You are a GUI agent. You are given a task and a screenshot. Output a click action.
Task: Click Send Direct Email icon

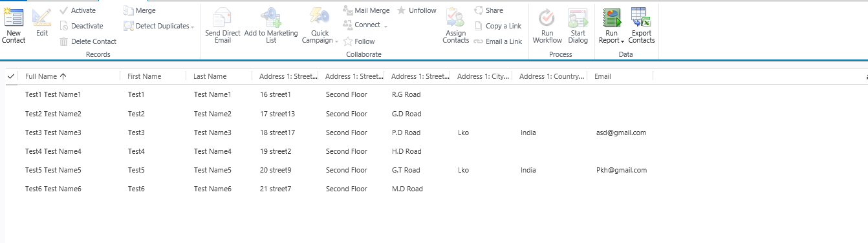coord(222,17)
